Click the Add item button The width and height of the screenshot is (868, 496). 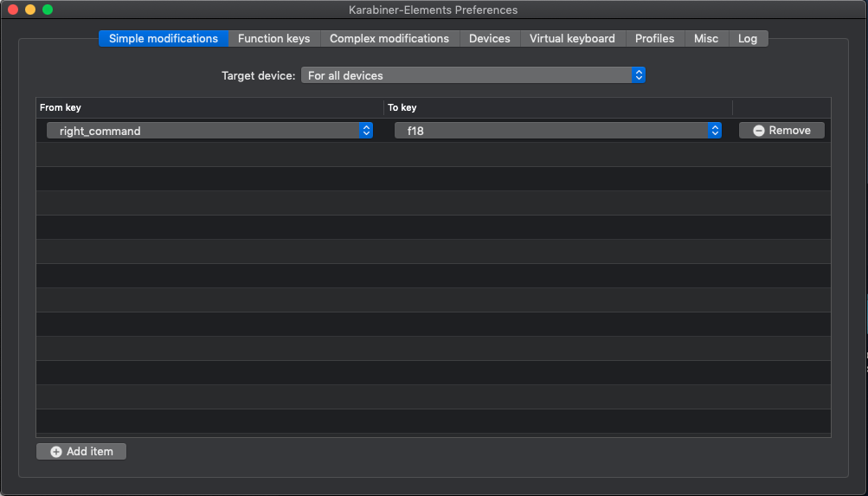(81, 452)
